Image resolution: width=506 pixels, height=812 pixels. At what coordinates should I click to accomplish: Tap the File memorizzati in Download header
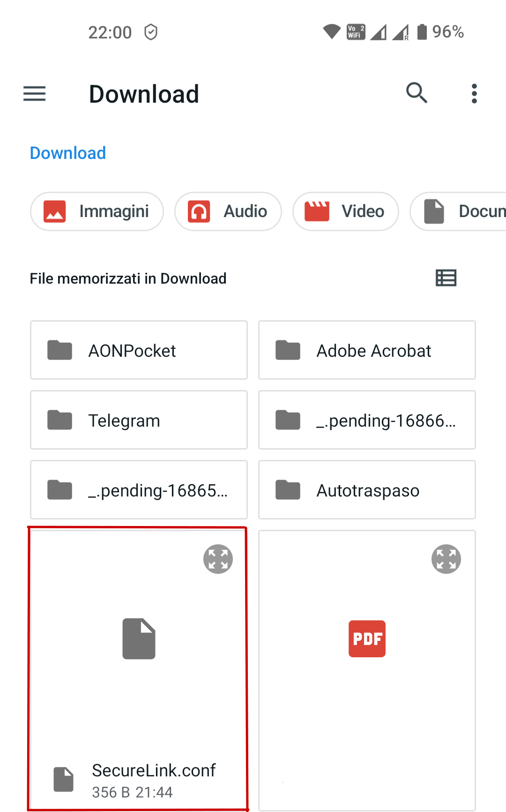[128, 278]
